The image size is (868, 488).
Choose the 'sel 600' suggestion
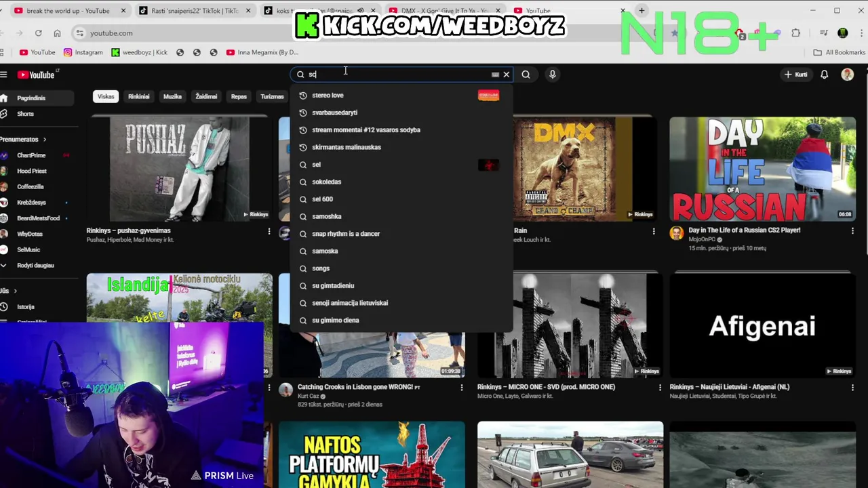(401, 199)
